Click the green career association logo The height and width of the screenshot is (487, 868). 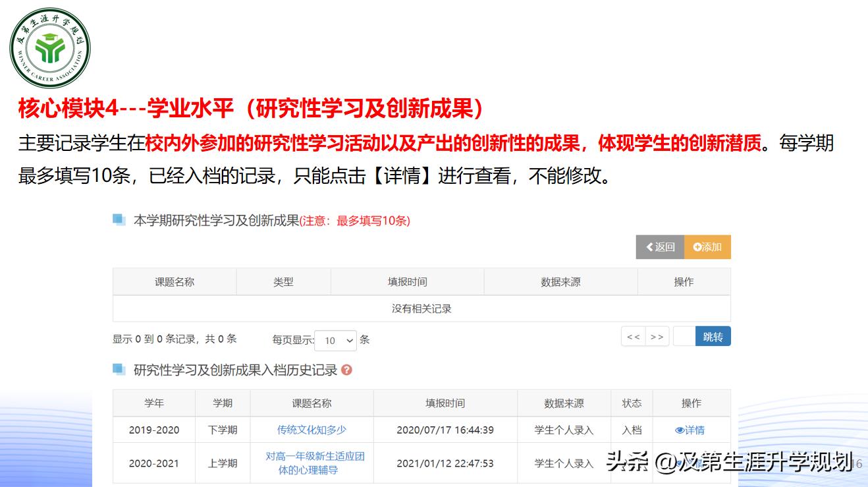49,45
